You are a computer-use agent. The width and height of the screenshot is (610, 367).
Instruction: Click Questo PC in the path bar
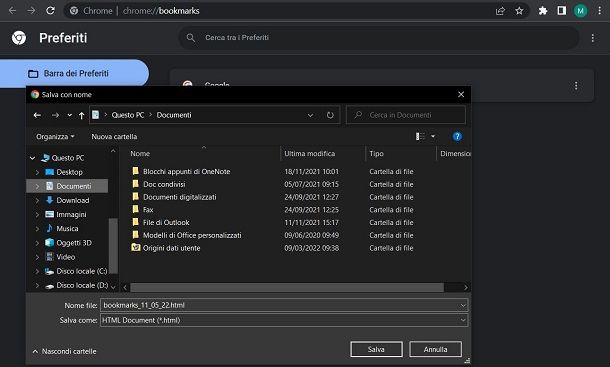click(x=128, y=115)
